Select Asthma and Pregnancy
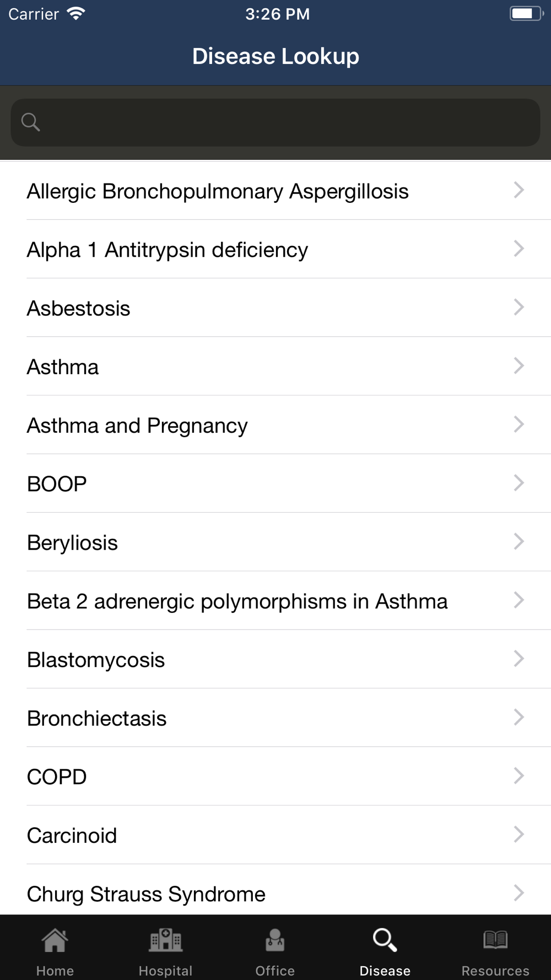Viewport: 551px width, 980px height. [137, 426]
